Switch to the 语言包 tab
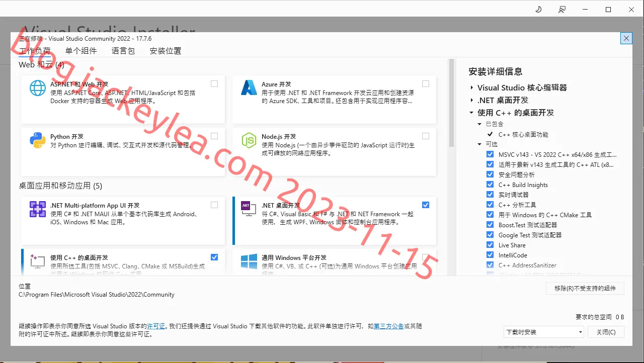The height and width of the screenshot is (363, 644). click(x=123, y=51)
